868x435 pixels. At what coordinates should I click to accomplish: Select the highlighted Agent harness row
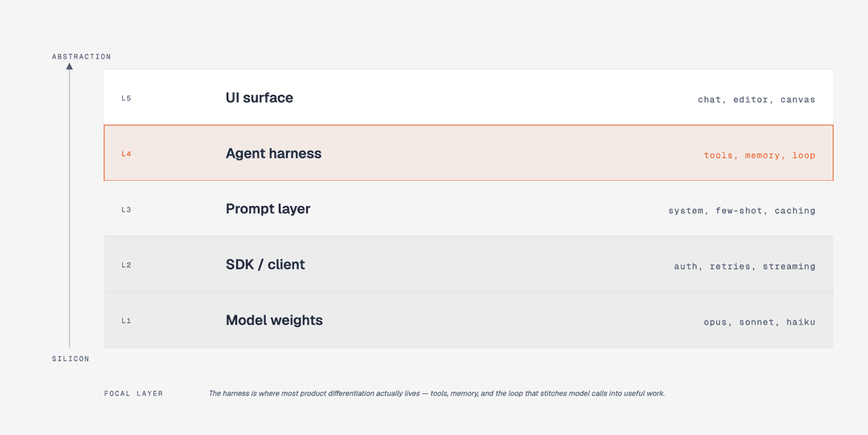(x=469, y=153)
